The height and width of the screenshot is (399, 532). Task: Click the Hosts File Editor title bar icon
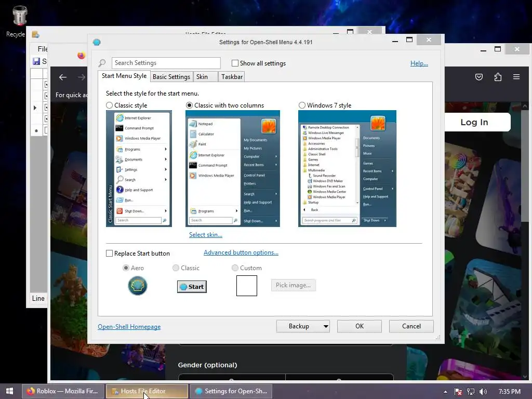tap(36, 34)
